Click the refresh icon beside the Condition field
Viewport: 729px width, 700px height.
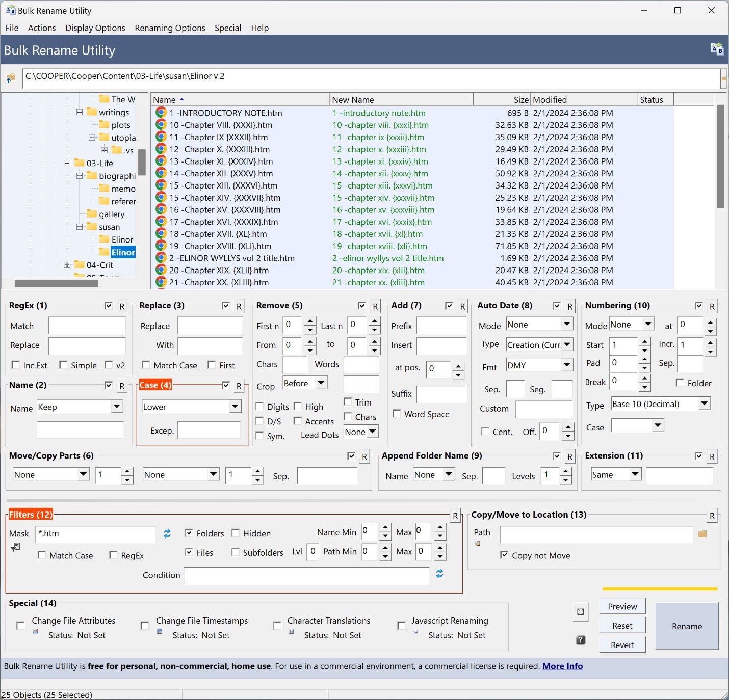point(439,574)
